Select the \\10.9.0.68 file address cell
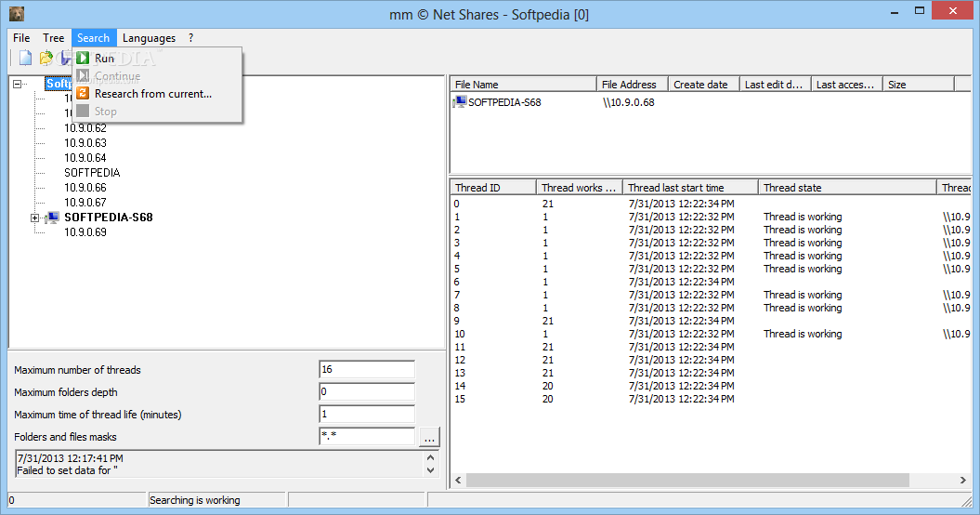980x515 pixels. click(629, 102)
